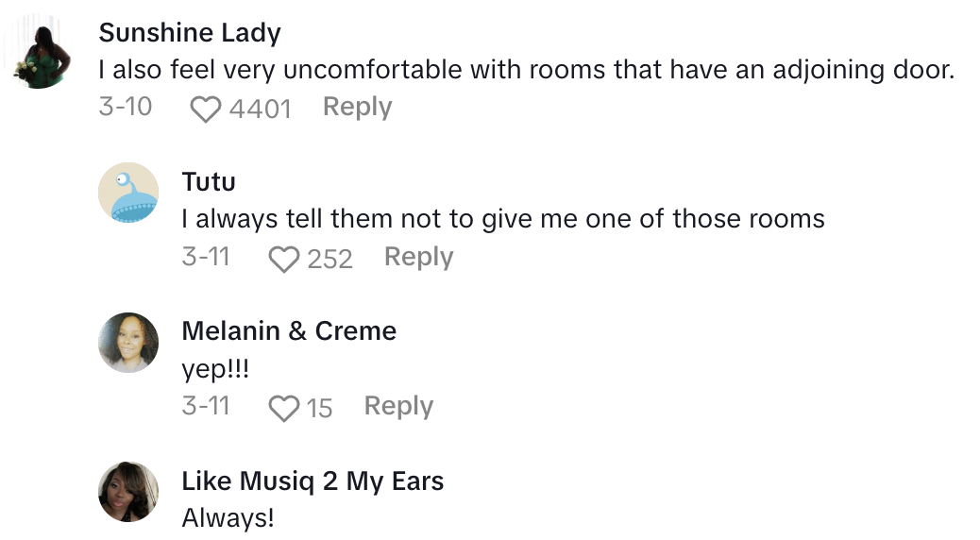
Task: Reply to Sunshine Lady's comment
Action: pyautogui.click(x=357, y=108)
